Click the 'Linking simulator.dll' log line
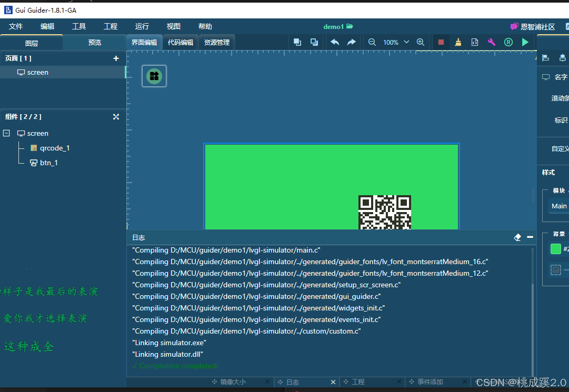This screenshot has width=569, height=392. (x=168, y=354)
